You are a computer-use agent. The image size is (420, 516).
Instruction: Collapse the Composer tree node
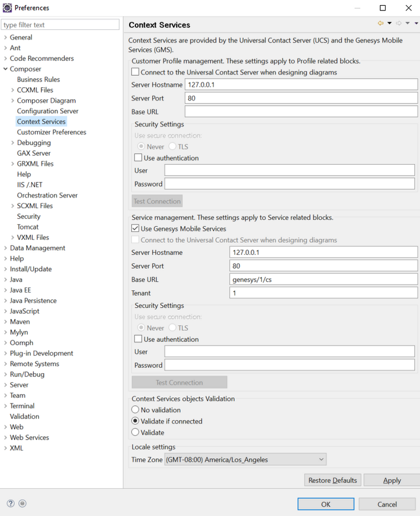click(6, 69)
